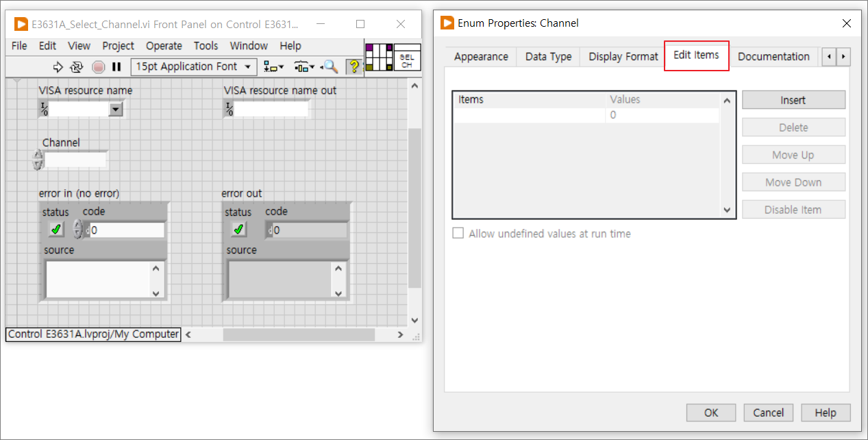Expand the VISA resource name dropdown arrow

tap(116, 109)
